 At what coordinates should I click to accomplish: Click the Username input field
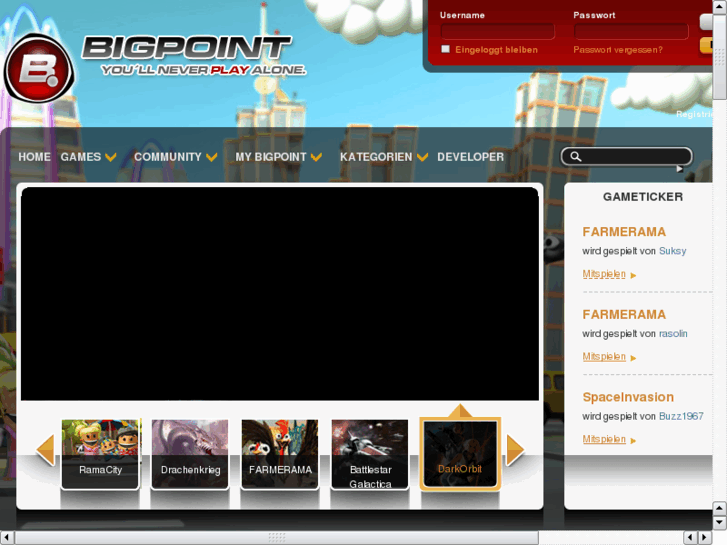pos(497,32)
